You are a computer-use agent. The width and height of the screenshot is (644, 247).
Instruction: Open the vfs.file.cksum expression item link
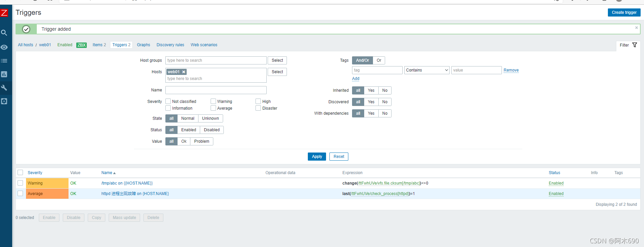coord(389,183)
